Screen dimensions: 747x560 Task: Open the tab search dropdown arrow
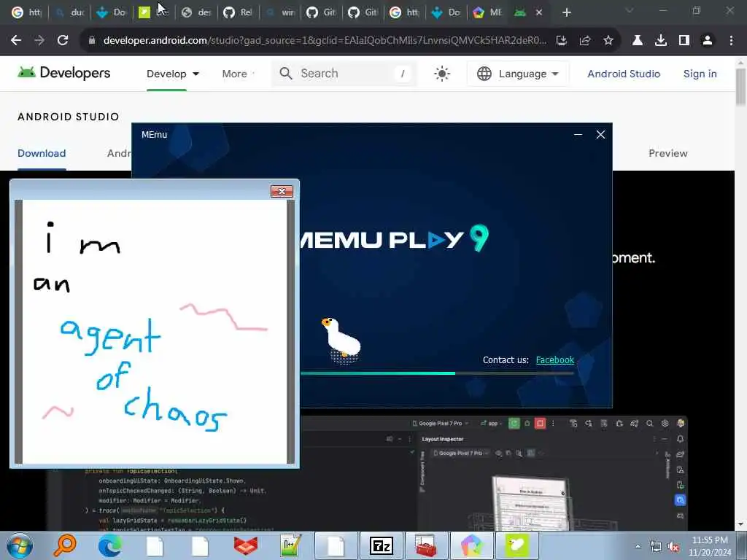click(630, 10)
